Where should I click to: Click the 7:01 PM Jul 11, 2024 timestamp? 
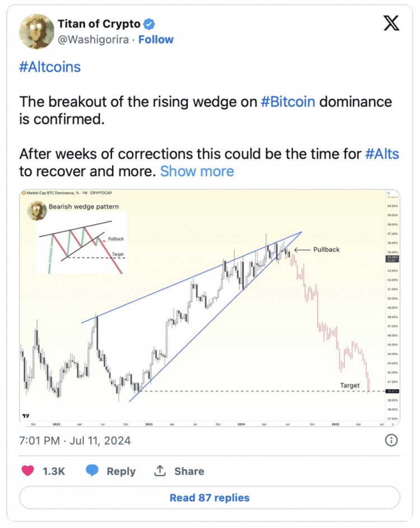click(75, 441)
